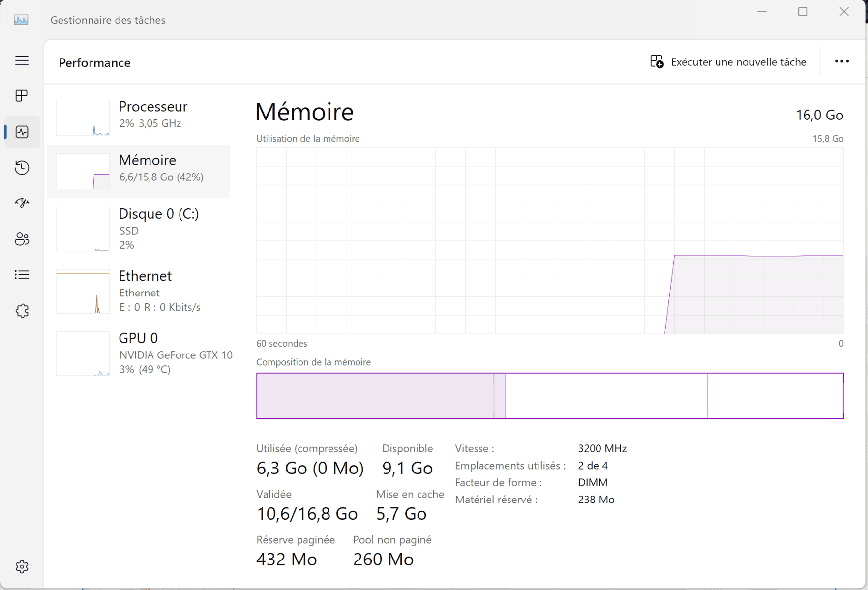Viewport: 868px width, 590px height.
Task: Click the 6,3 Go (0 Mo) value
Action: tap(310, 468)
